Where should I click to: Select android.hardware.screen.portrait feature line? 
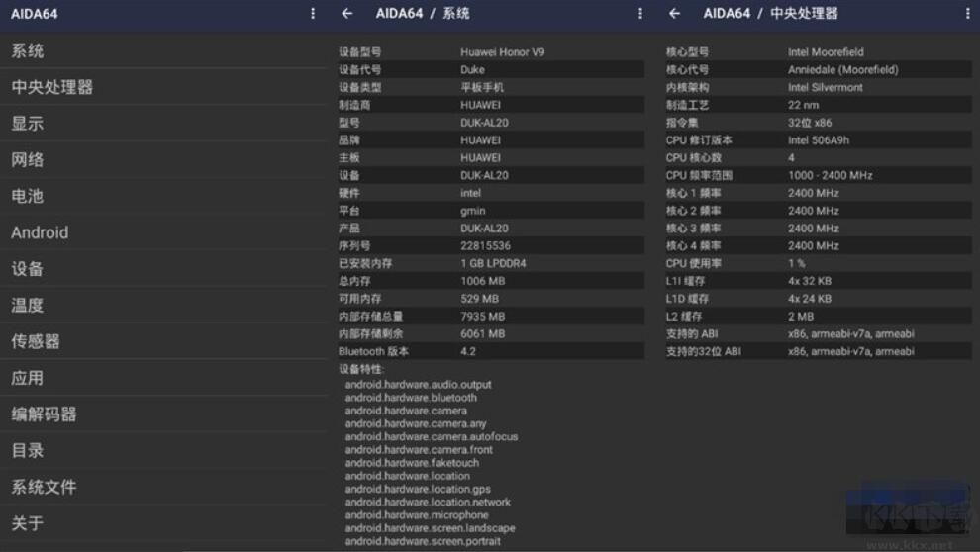point(423,541)
